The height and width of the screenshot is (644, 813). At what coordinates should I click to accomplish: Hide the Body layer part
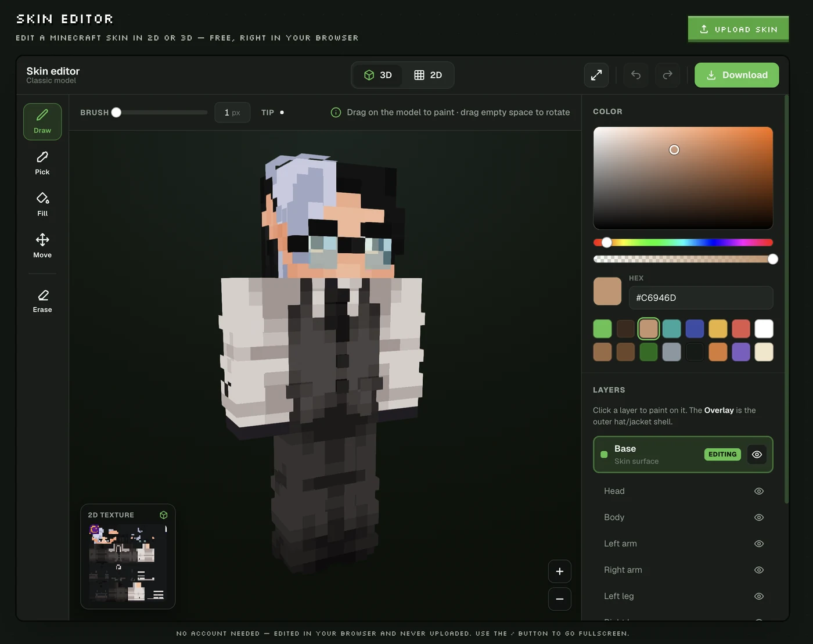click(x=759, y=517)
